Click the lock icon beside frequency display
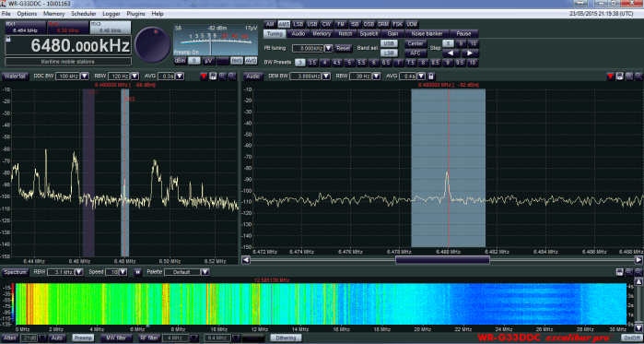The image size is (644, 344). pos(8,40)
